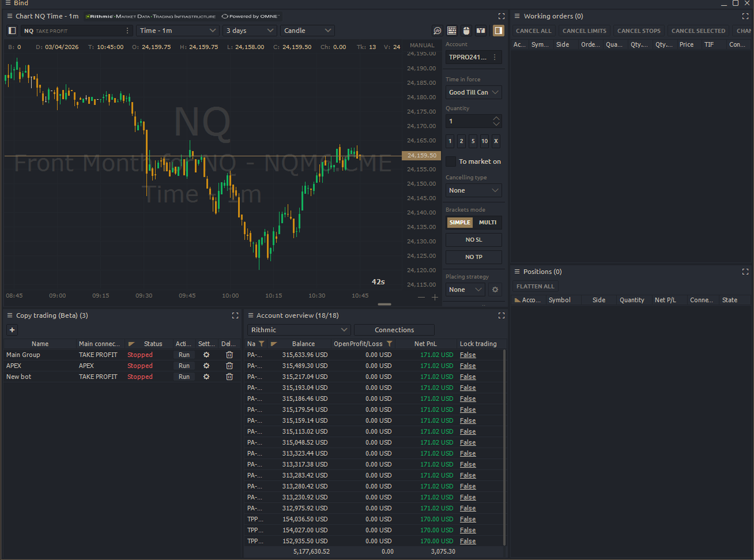
Task: Maximize the Account overview panel
Action: pos(501,316)
